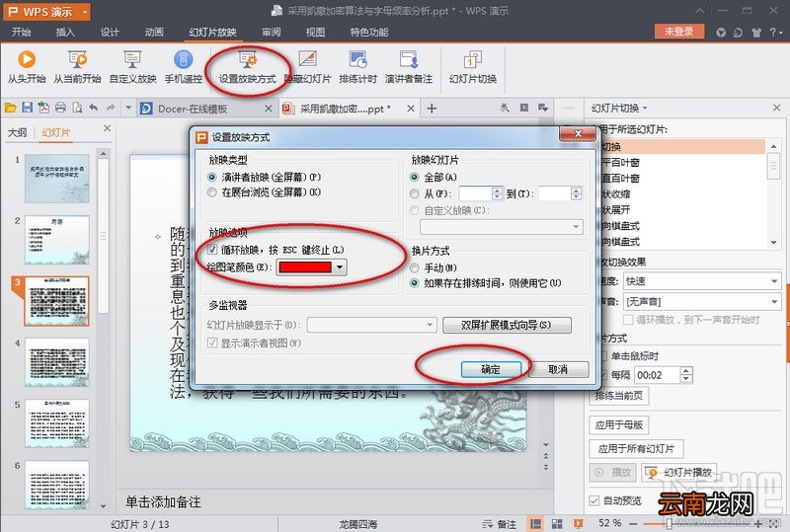Image resolution: width=790 pixels, height=532 pixels.
Task: Start slideshow from beginning (从头开始)
Action: click(27, 66)
